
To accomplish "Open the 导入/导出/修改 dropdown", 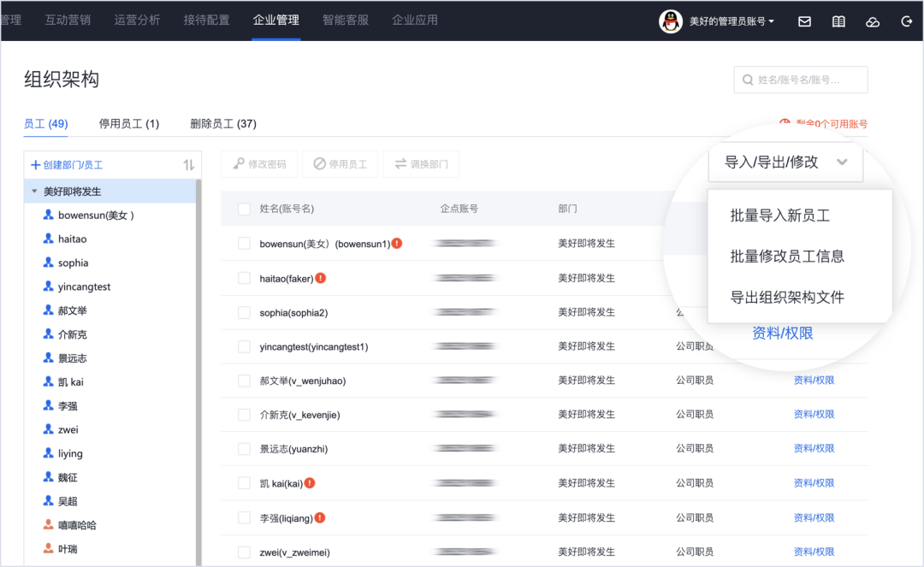I will tap(785, 162).
